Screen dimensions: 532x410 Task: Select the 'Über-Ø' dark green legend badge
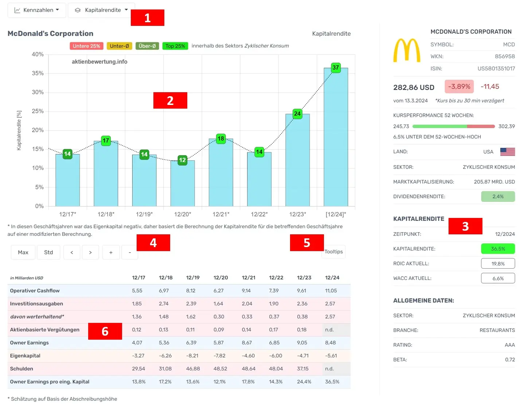(x=147, y=46)
